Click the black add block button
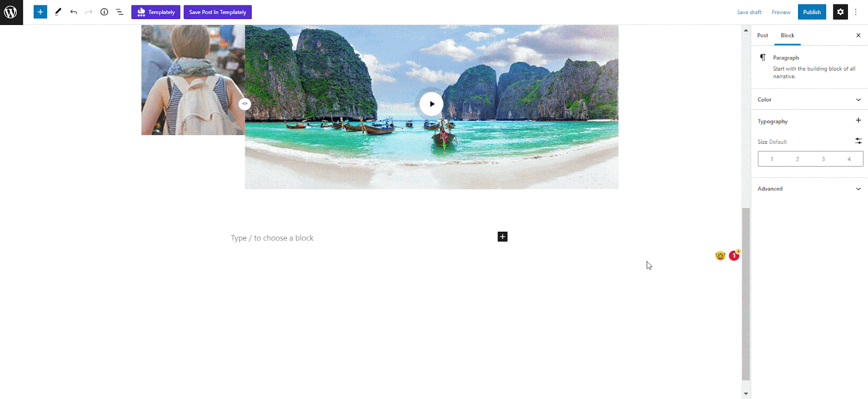868x399 pixels. [502, 237]
